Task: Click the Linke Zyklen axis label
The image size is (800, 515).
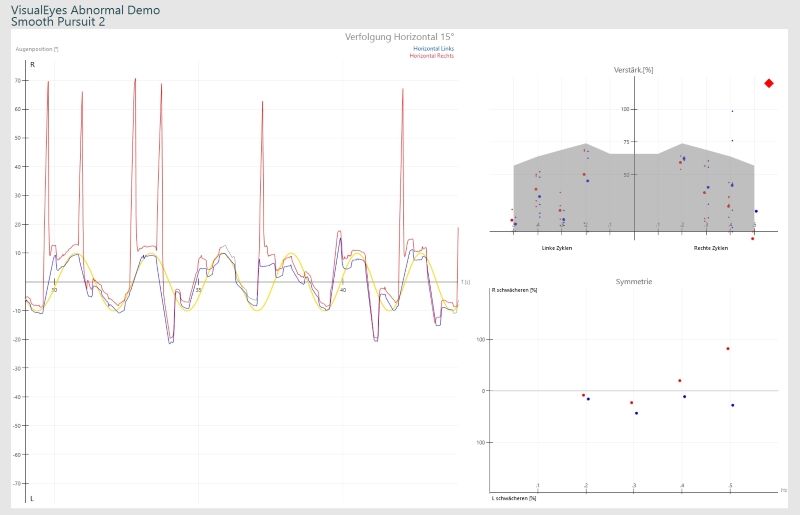Action: 557,247
